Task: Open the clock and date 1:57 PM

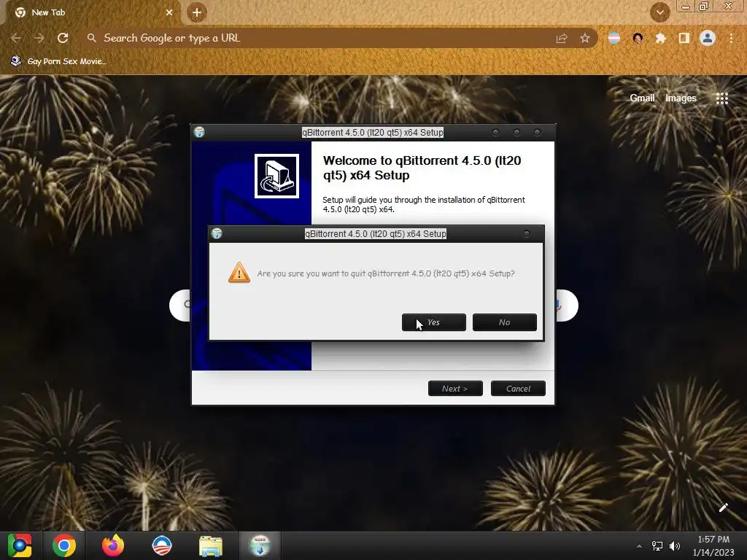Action: 713,545
